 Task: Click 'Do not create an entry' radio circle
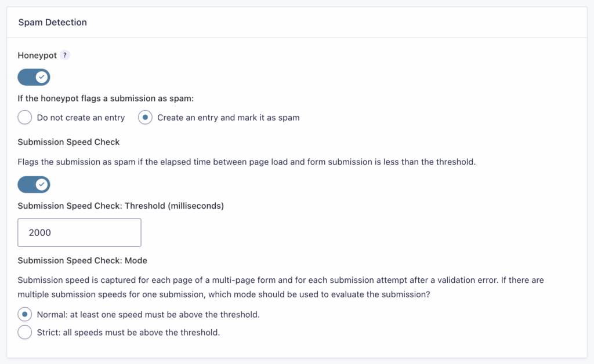pos(24,117)
